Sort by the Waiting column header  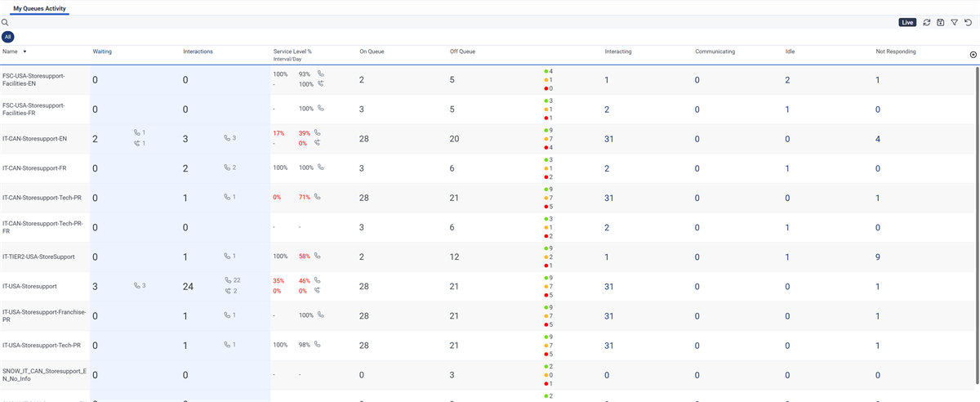(102, 51)
